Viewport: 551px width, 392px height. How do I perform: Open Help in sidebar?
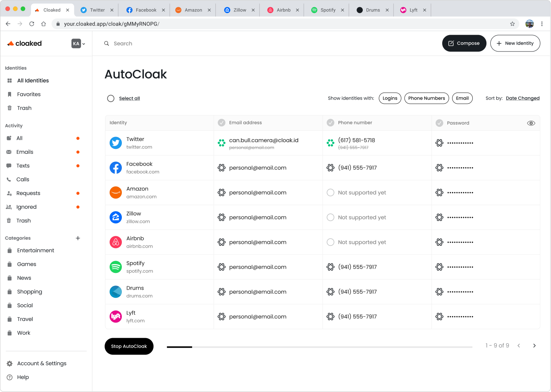tap(23, 377)
